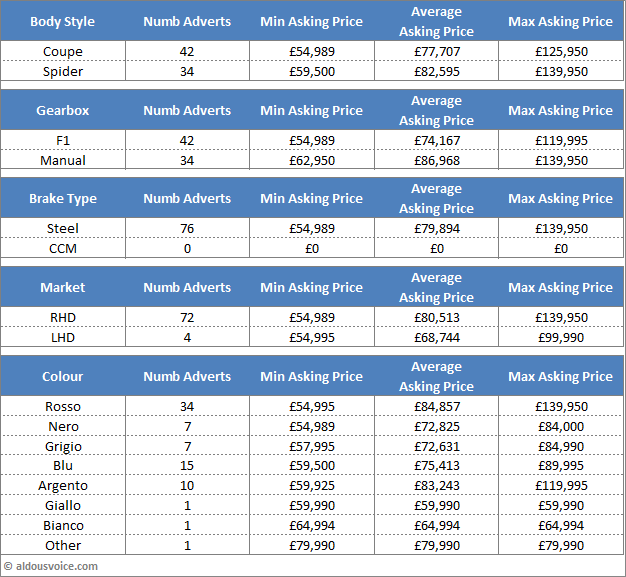
Task: Select the Colour table header cell
Action: pyautogui.click(x=63, y=377)
